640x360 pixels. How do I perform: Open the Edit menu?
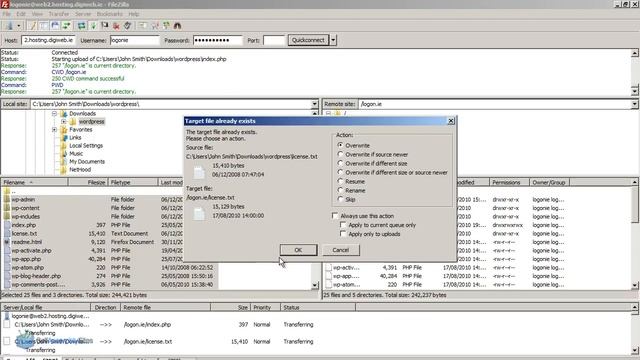click(x=21, y=14)
